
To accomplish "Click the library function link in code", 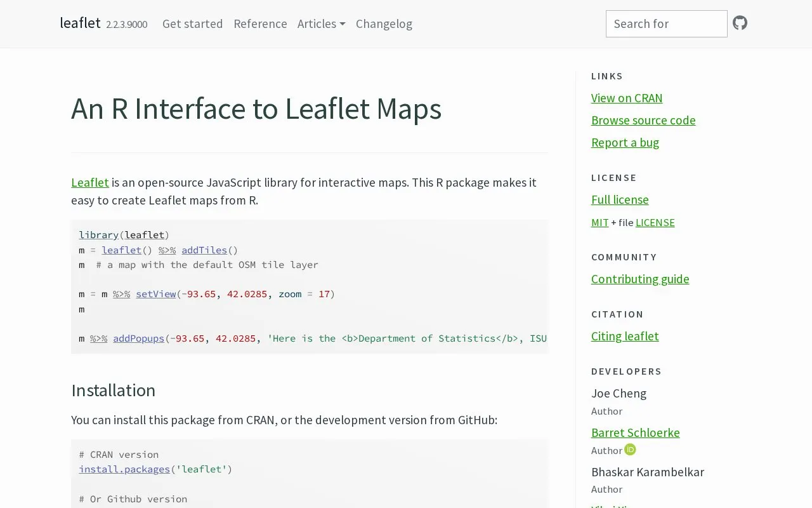I will point(98,235).
